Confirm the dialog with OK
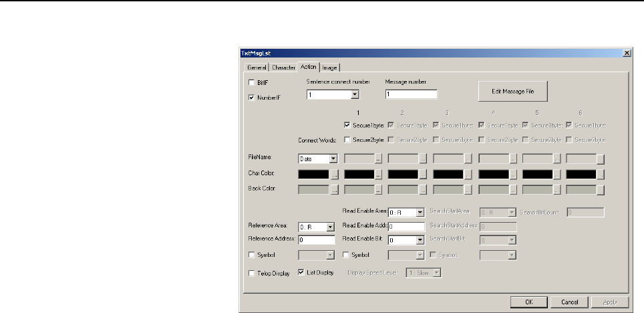The image size is (644, 313). (529, 302)
